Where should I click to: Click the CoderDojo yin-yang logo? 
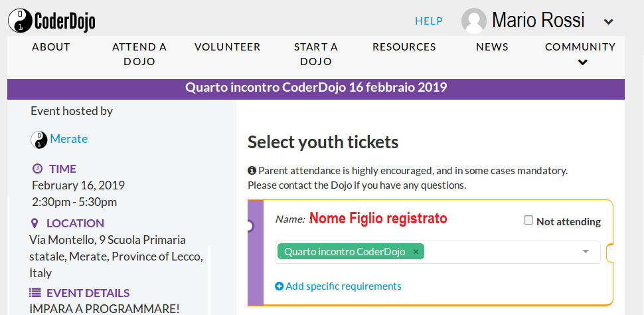19,21
